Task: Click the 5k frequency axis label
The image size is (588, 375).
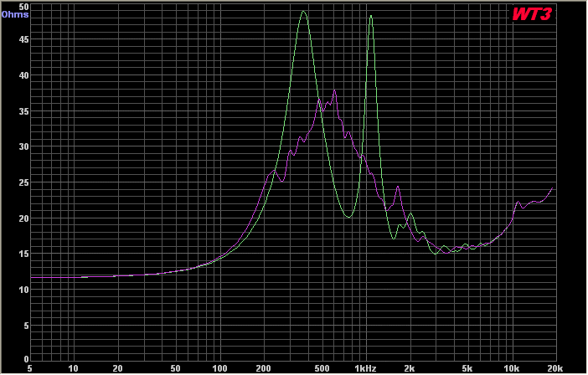Action: (467, 368)
